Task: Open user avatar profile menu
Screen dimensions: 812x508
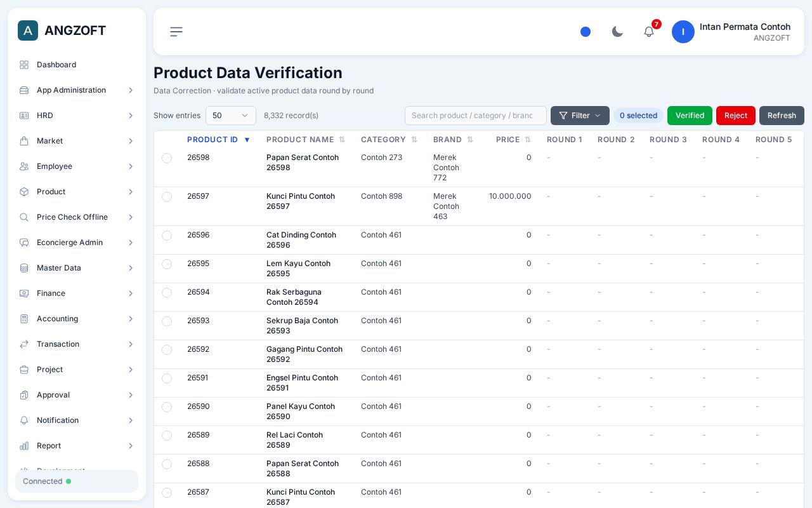Action: pos(683,32)
